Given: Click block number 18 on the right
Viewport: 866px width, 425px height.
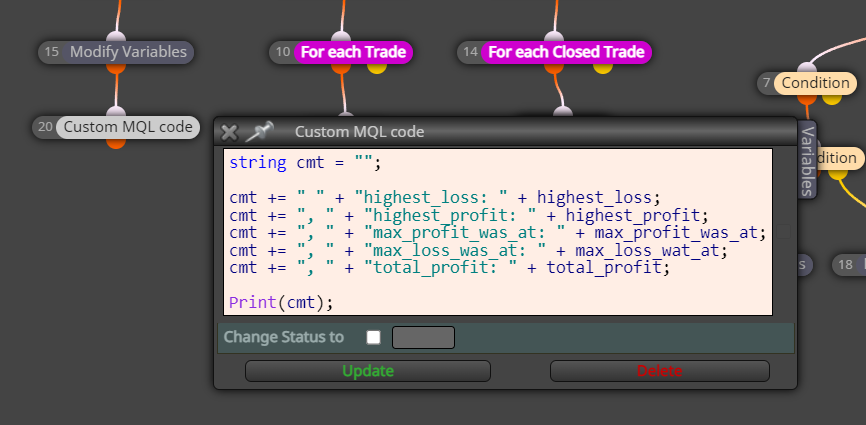Looking at the screenshot, I should (849, 265).
